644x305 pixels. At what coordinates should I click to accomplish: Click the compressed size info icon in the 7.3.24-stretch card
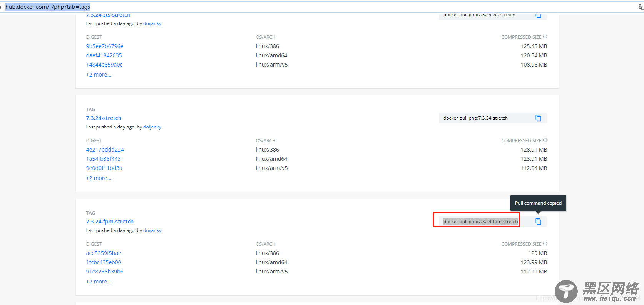[545, 140]
